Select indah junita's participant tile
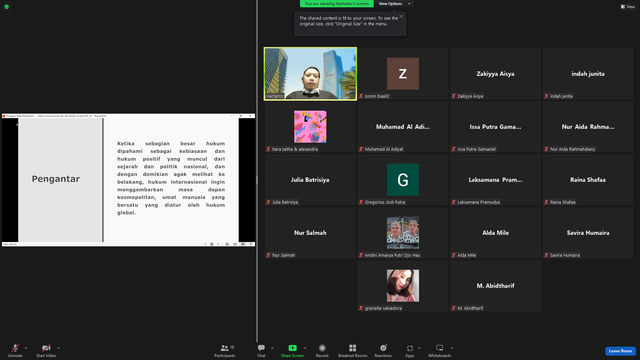Image resolution: width=640 pixels, height=360 pixels. pyautogui.click(x=588, y=74)
